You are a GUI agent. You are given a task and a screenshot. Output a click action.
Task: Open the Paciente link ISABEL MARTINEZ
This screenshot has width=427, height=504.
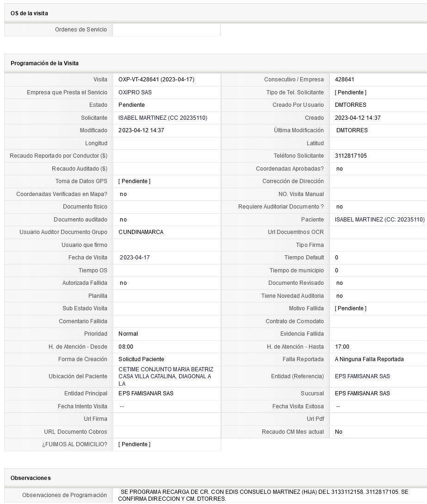[x=379, y=220]
